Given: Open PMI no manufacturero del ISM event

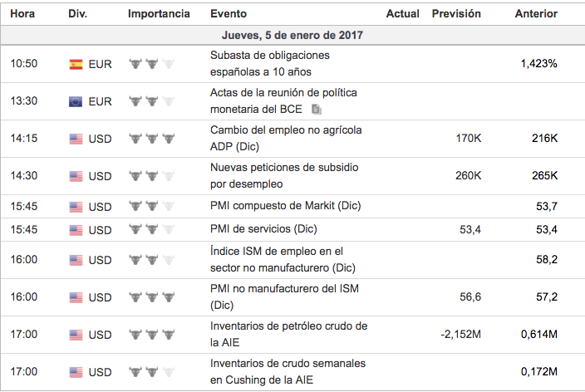Looking at the screenshot, I should tap(283, 296).
